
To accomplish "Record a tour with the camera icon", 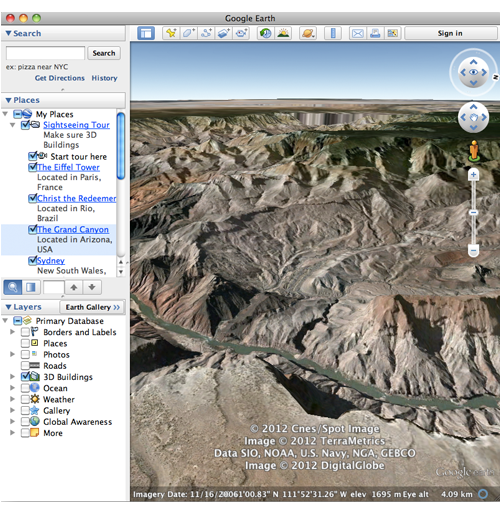I will (x=241, y=33).
